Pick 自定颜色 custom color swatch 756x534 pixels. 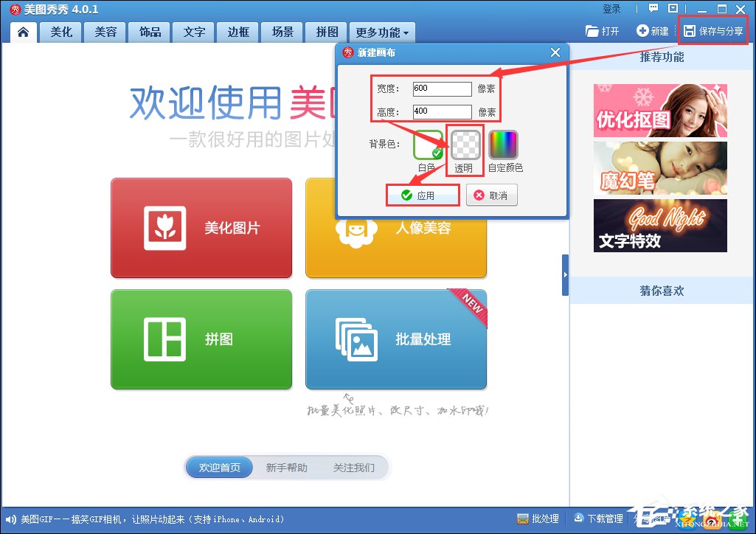504,145
